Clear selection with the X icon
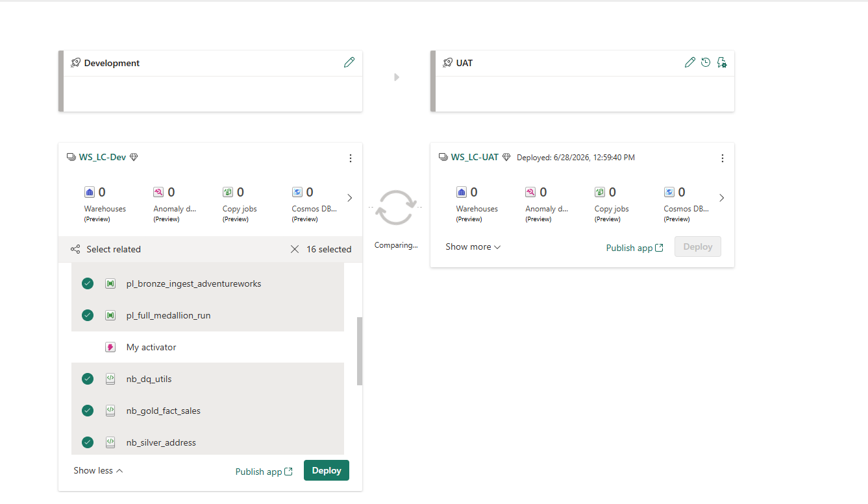The width and height of the screenshot is (868, 504). point(295,249)
